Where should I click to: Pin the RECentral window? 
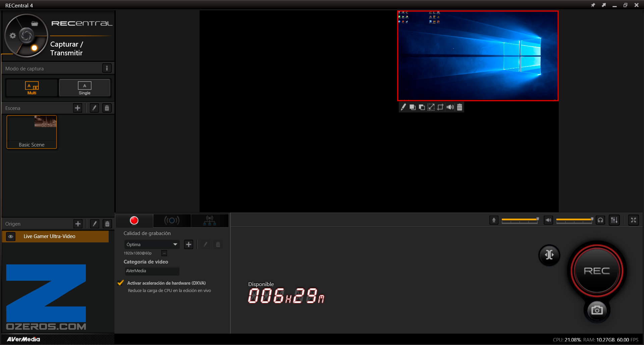coord(593,5)
